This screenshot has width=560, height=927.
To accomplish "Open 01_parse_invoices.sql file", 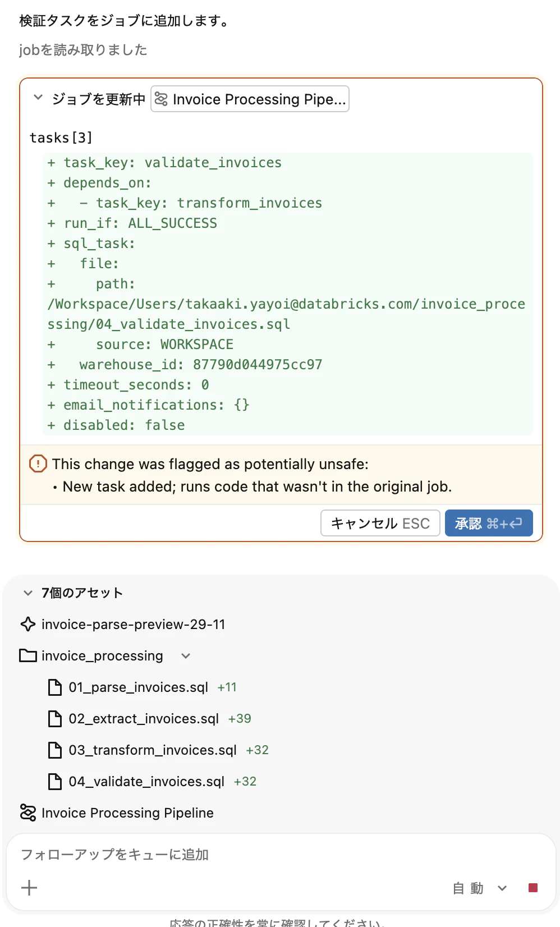I will click(x=138, y=687).
